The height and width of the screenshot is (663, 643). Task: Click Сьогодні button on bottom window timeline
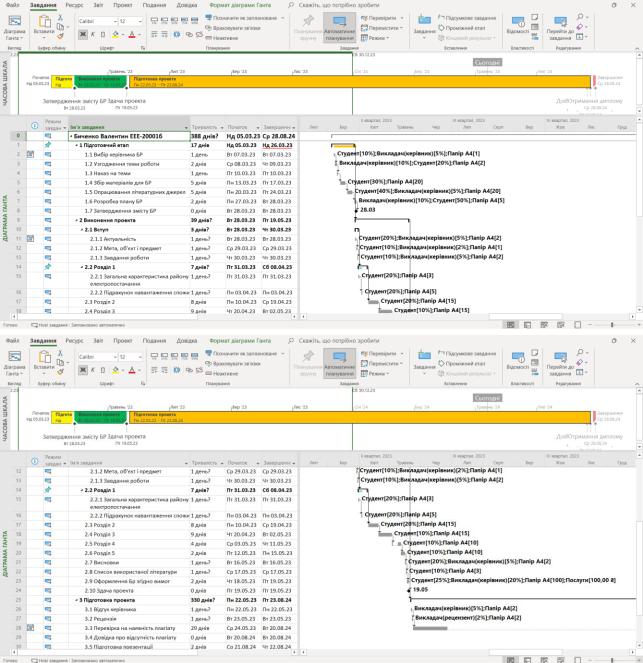(487, 398)
